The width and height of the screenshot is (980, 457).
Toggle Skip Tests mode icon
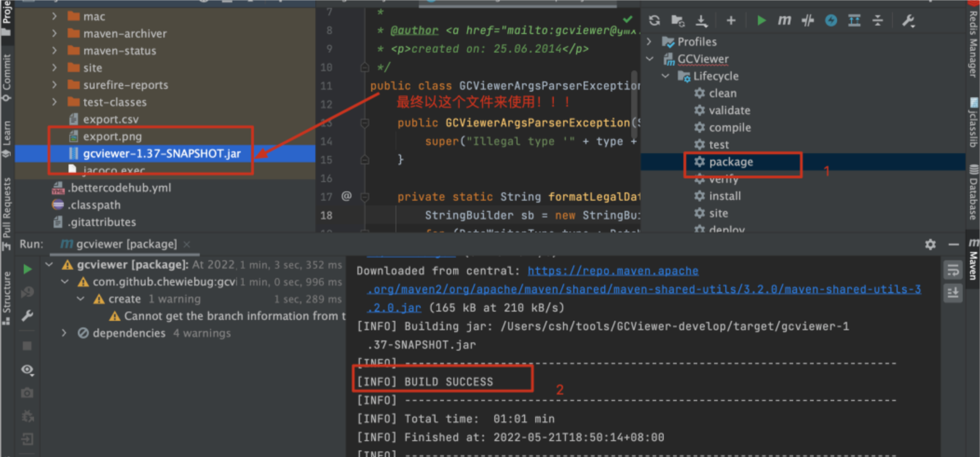808,20
